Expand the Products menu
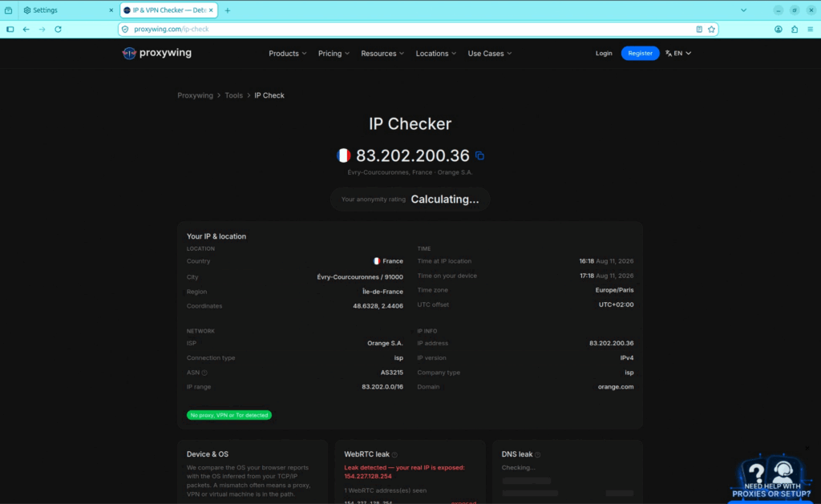The height and width of the screenshot is (504, 821). [x=288, y=54]
